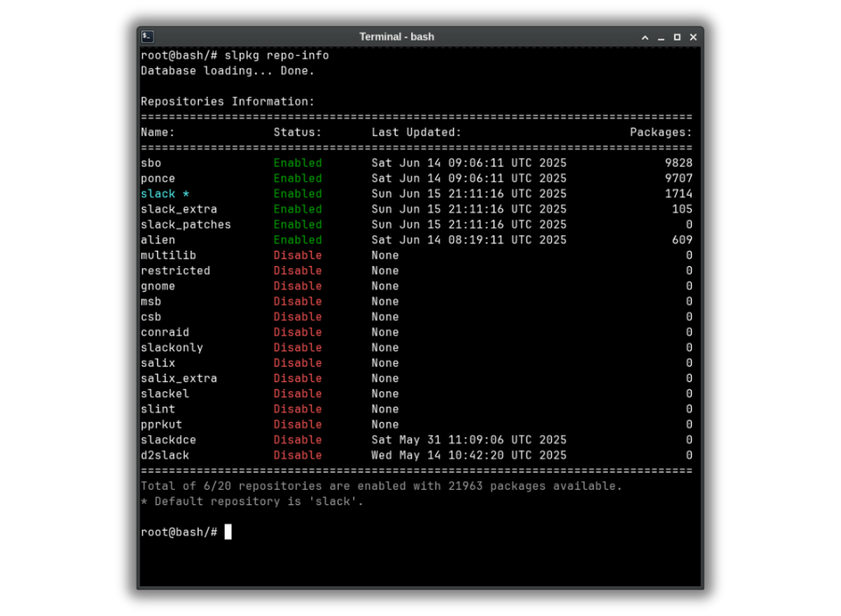Click the 'slack_extra' repository name
Screen dimensions: 841x616
click(x=178, y=209)
